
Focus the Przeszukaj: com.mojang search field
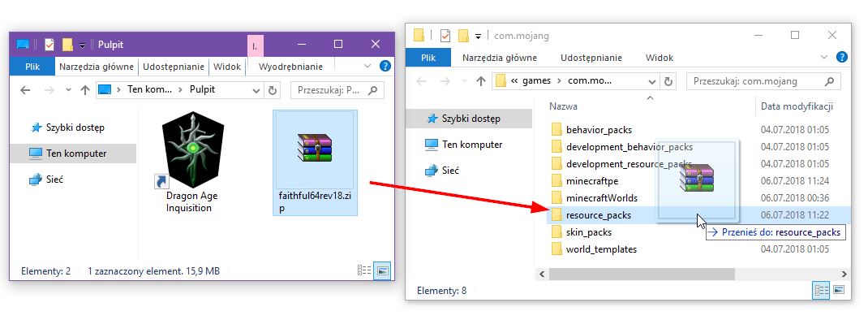click(763, 81)
